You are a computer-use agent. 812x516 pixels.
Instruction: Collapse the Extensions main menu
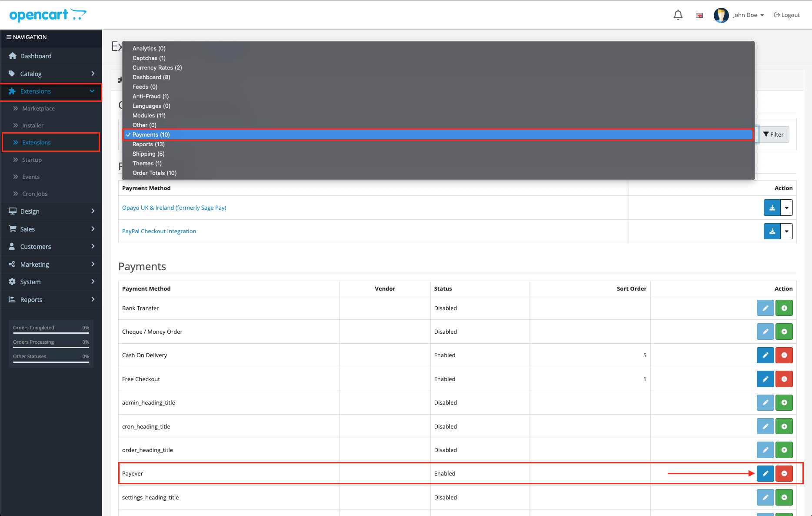click(51, 91)
